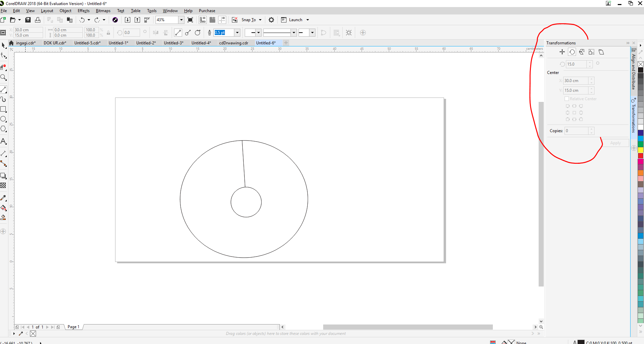This screenshot has height=344, width=644.
Task: Click the Apply button in Transformations
Action: pyautogui.click(x=615, y=143)
